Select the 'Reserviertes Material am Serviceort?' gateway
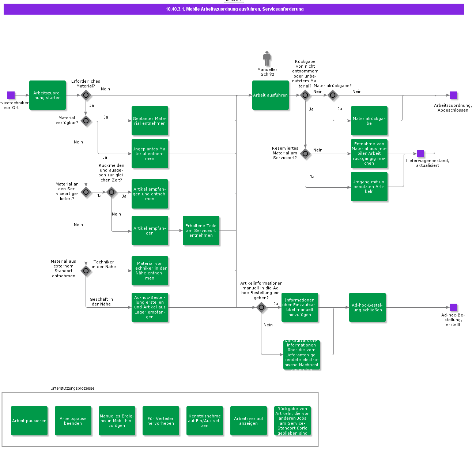 tap(305, 154)
